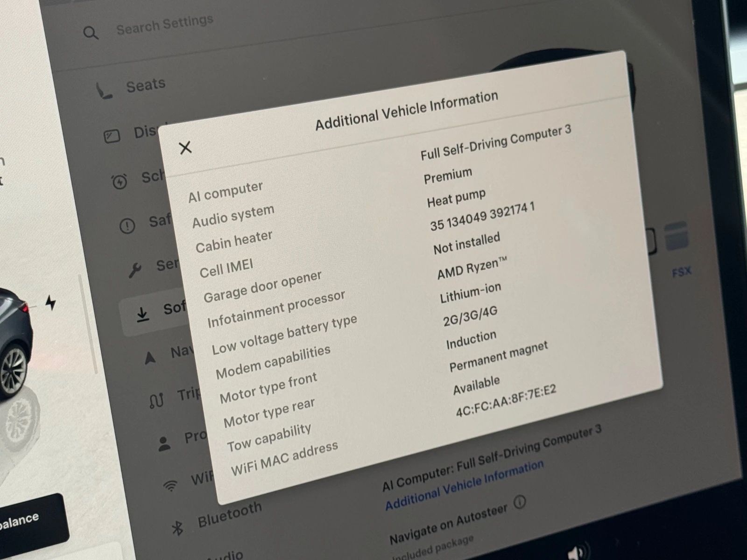The image size is (747, 560).
Task: Click the Tow capability label
Action: 269,438
